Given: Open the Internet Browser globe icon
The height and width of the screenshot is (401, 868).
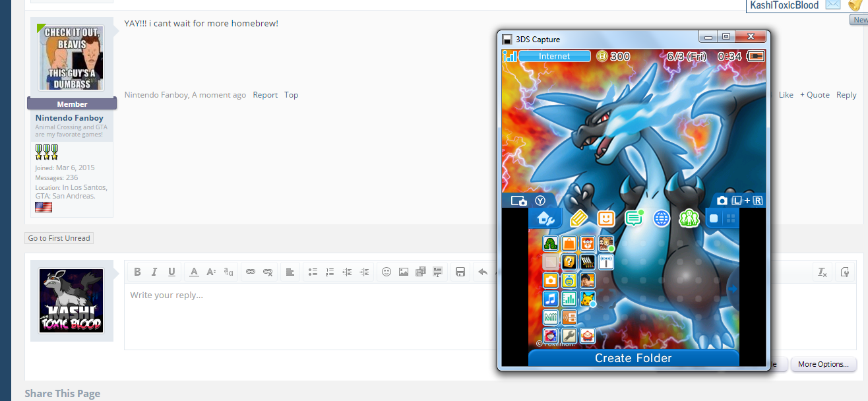Looking at the screenshot, I should (662, 218).
